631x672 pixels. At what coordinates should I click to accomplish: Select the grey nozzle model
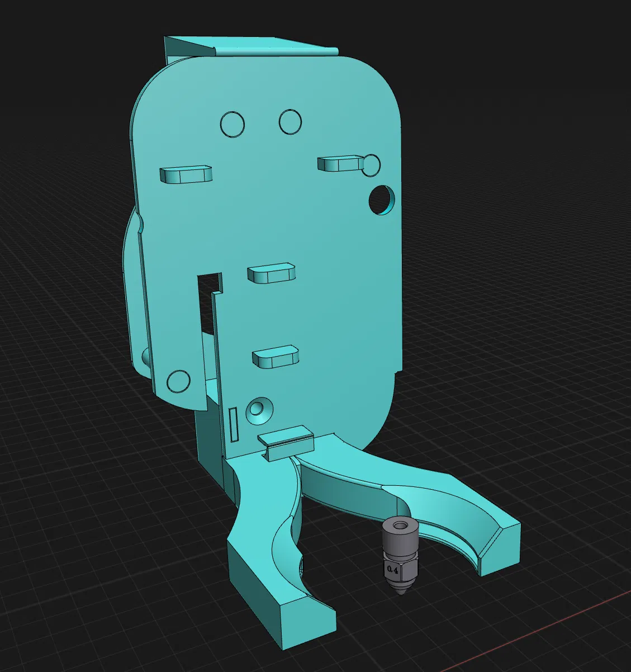click(x=400, y=557)
